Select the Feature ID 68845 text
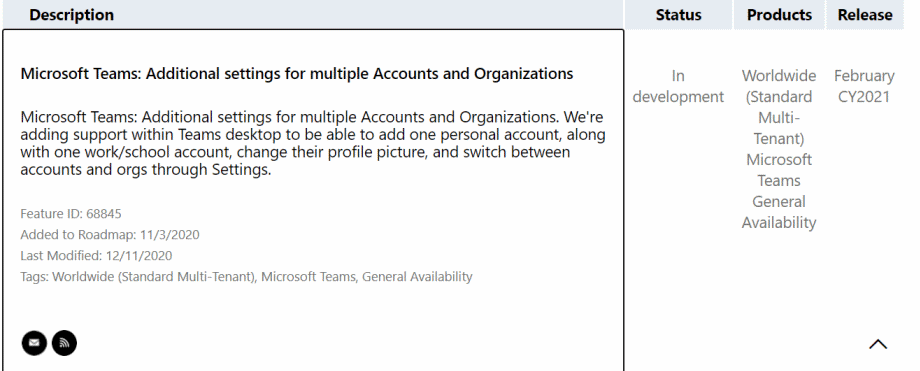 (x=71, y=214)
